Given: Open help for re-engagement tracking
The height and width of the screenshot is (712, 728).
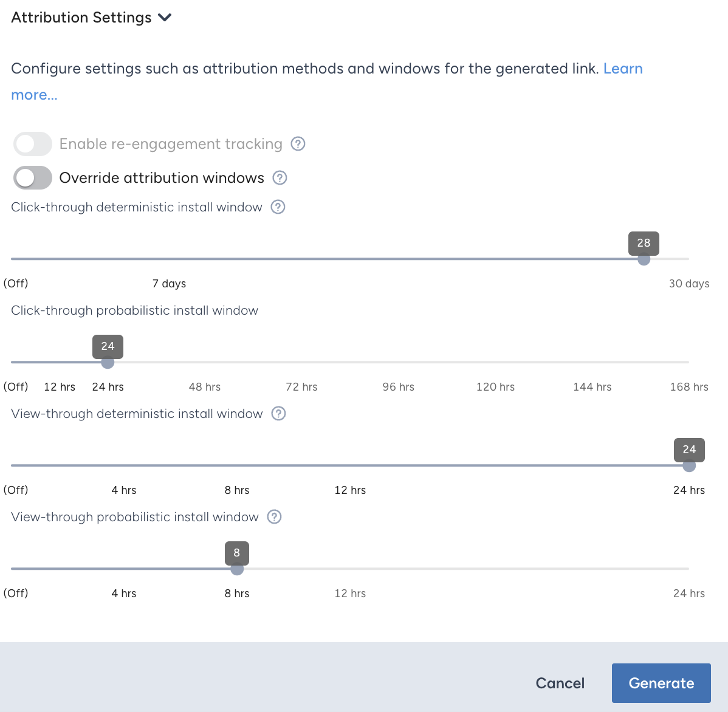Looking at the screenshot, I should pyautogui.click(x=298, y=144).
